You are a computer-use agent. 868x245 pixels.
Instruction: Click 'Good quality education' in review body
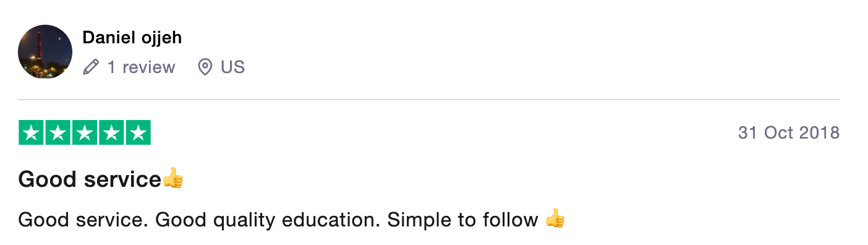pos(268,220)
